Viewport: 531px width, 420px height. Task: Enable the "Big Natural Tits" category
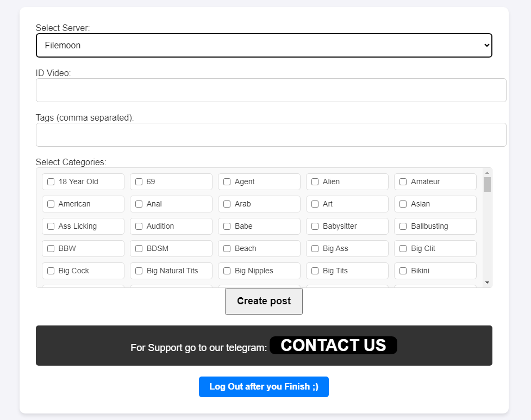point(139,271)
